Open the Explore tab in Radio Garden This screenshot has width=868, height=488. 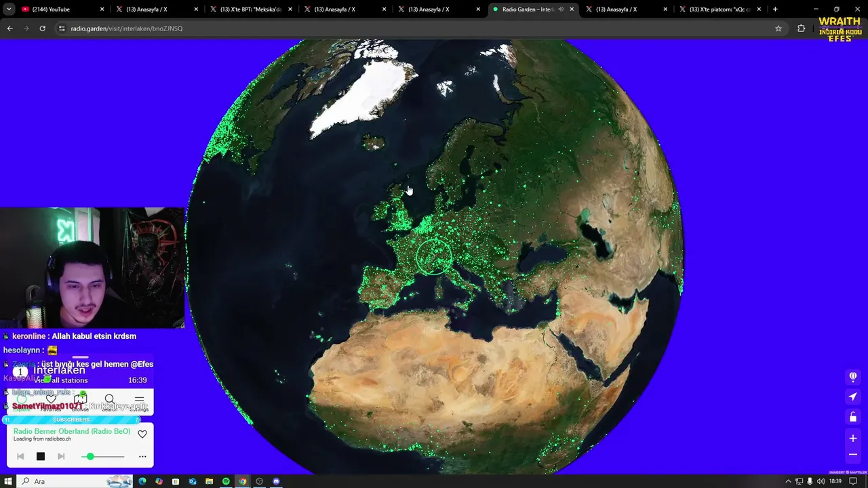pos(22,403)
